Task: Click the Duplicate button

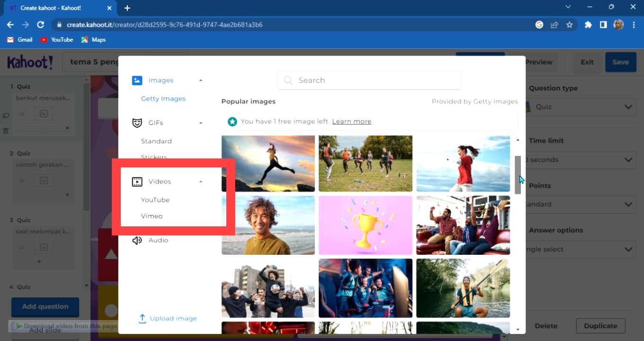Action: [x=600, y=326]
